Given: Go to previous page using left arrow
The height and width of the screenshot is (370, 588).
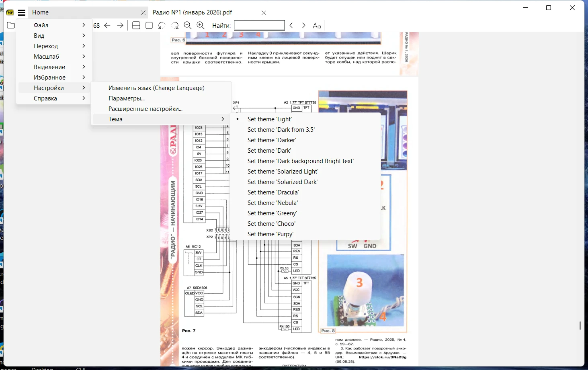Looking at the screenshot, I should click(107, 25).
